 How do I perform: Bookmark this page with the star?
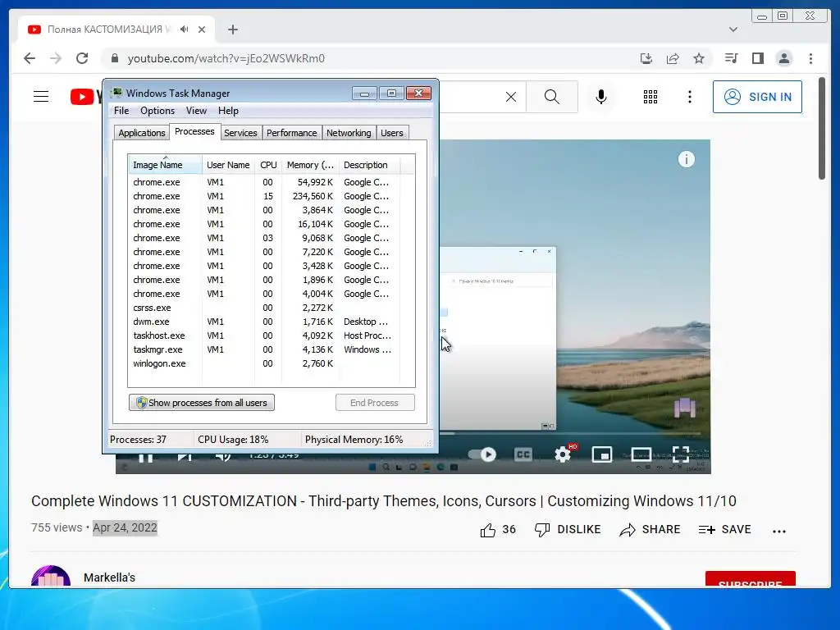699,58
